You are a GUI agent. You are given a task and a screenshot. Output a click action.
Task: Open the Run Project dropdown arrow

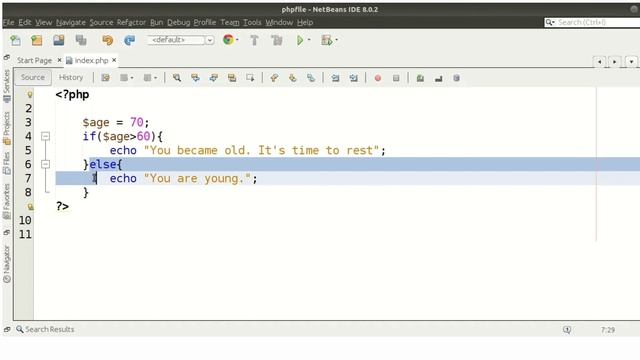(x=309, y=40)
